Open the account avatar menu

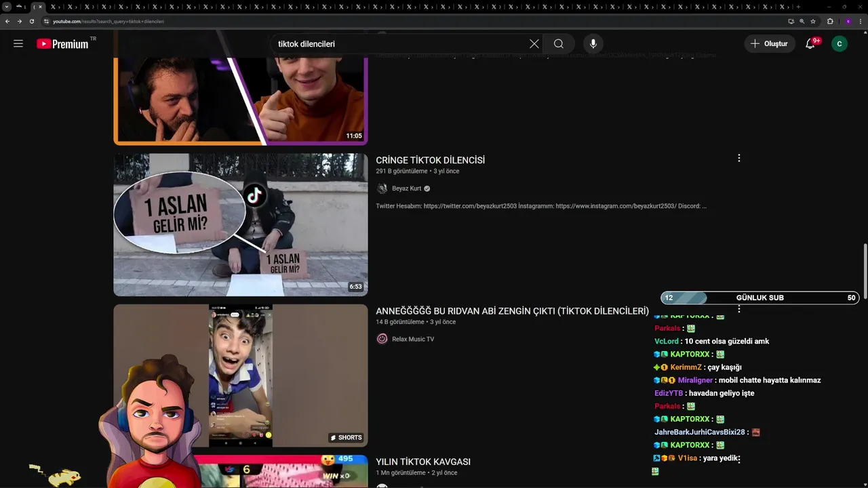pyautogui.click(x=840, y=43)
